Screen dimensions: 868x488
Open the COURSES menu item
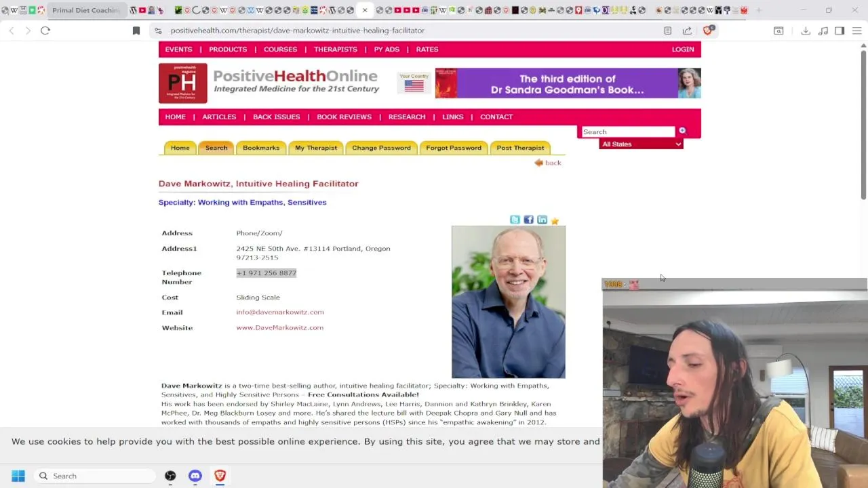(280, 49)
